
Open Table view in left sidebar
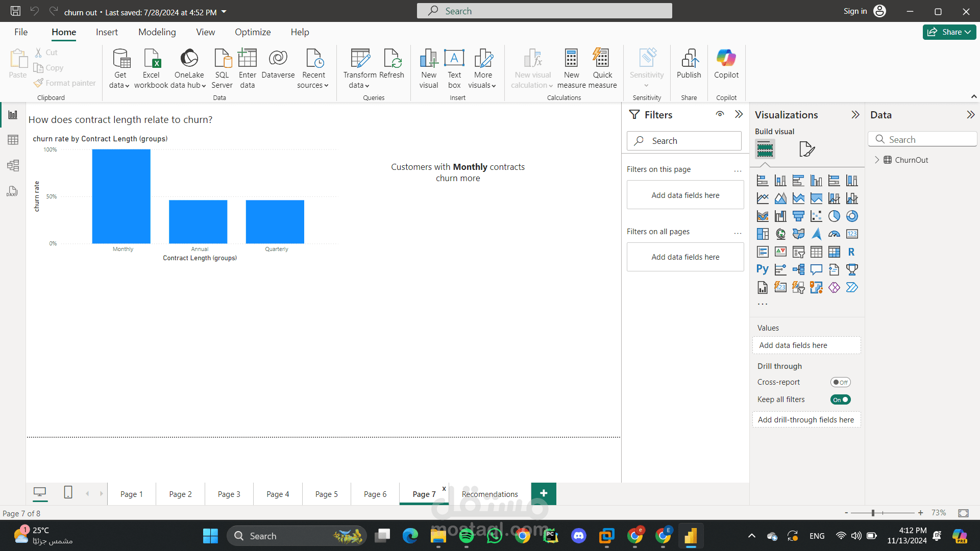[x=13, y=140]
